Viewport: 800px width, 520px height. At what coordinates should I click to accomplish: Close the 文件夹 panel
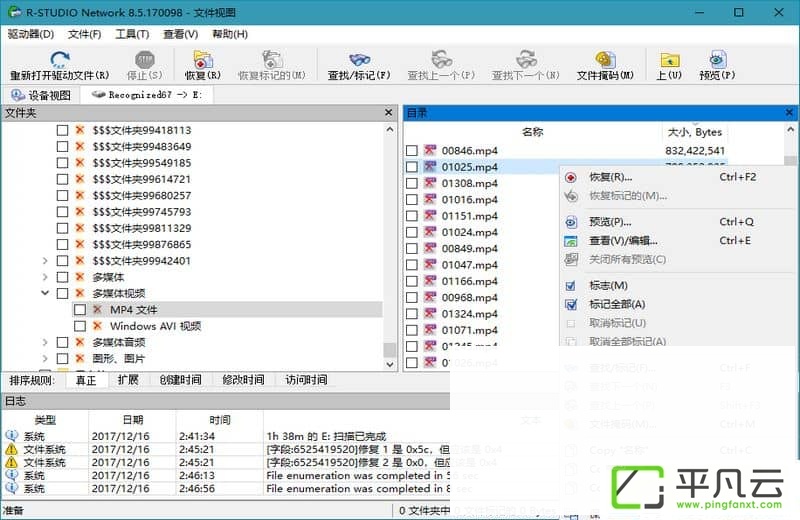(x=388, y=112)
